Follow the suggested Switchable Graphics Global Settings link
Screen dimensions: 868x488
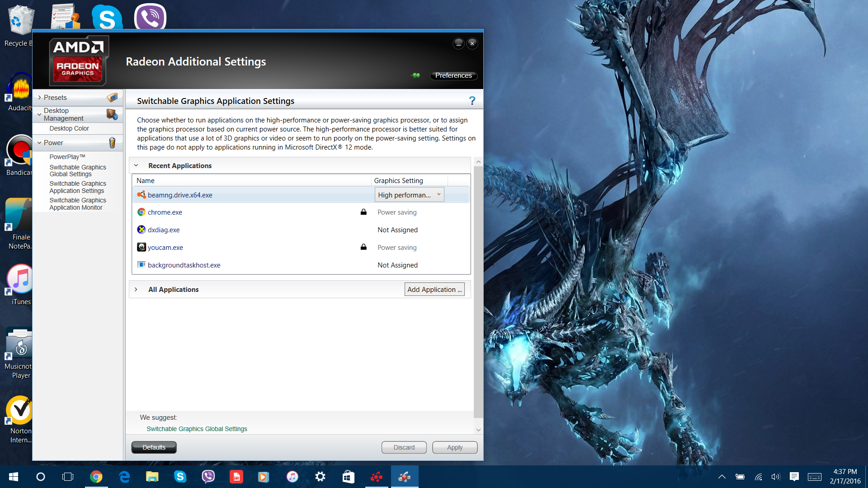coord(197,429)
